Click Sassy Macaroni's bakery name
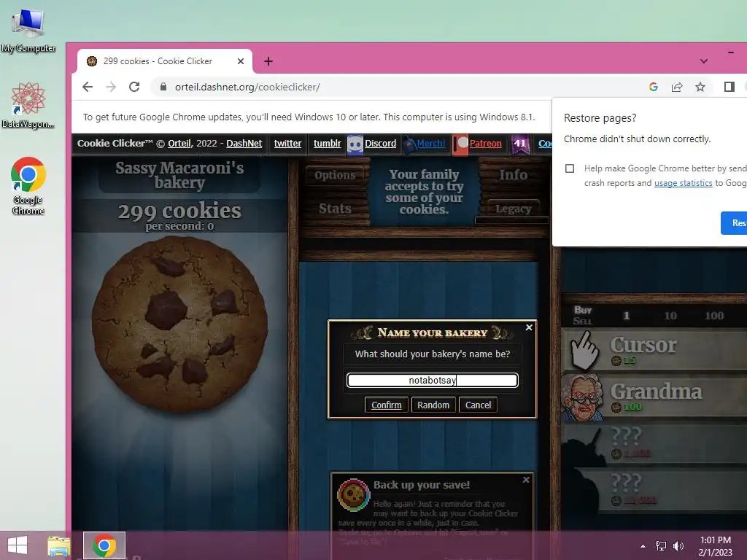The width and height of the screenshot is (747, 560). [179, 175]
